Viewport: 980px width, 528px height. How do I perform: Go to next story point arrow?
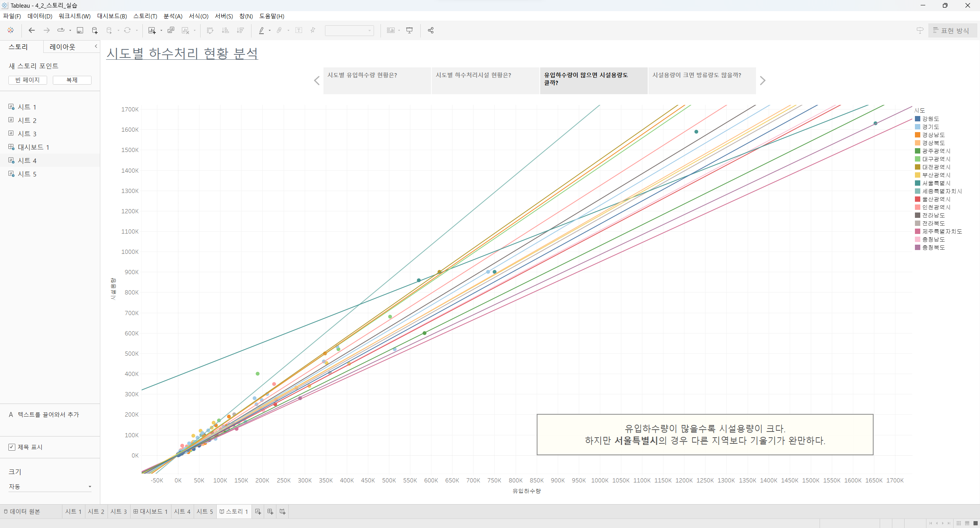point(763,81)
